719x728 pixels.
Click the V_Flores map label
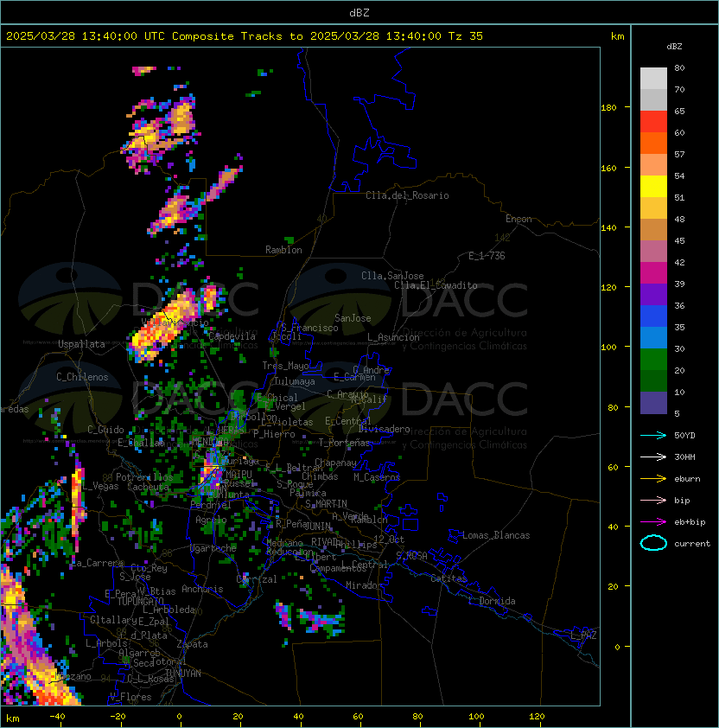pyautogui.click(x=130, y=697)
